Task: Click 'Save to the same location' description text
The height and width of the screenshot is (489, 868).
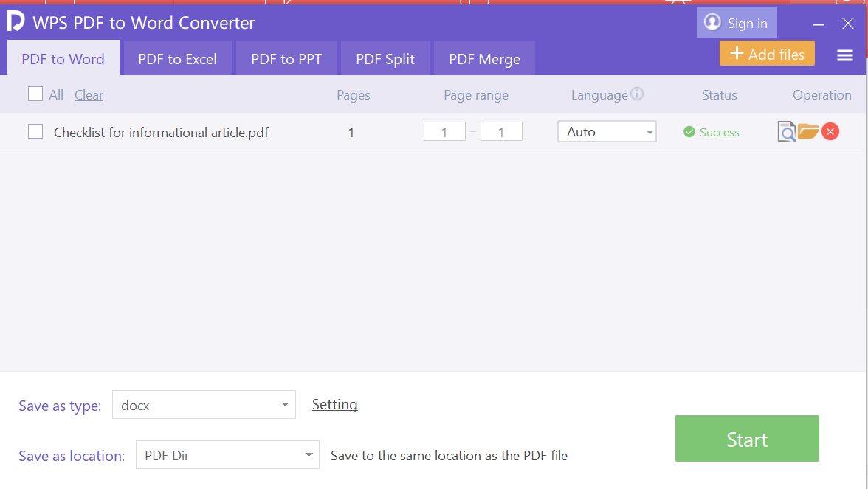Action: (x=449, y=456)
